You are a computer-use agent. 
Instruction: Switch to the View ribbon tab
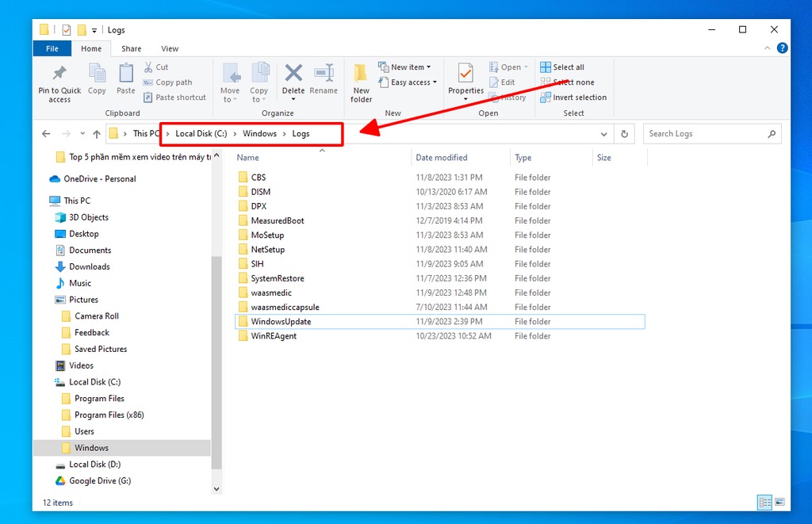point(170,48)
